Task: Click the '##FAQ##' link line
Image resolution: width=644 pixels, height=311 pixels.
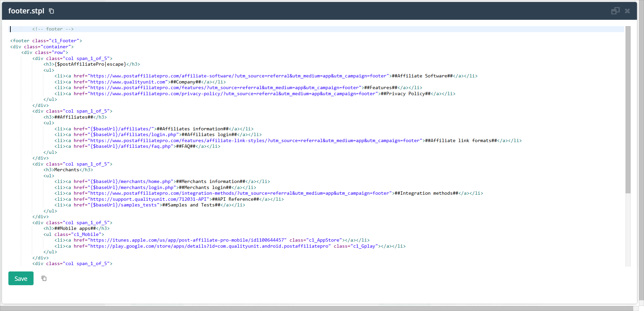Action: click(137, 146)
